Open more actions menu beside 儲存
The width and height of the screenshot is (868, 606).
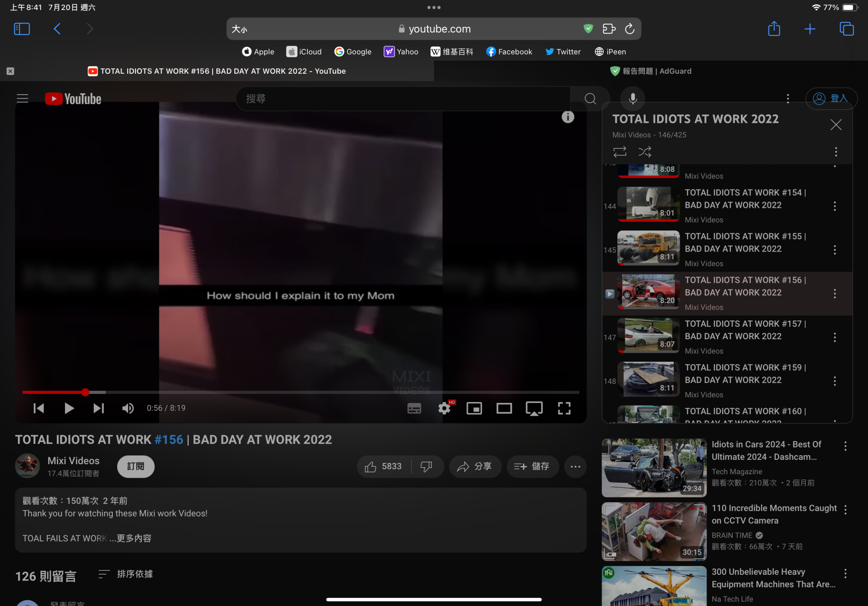(575, 467)
